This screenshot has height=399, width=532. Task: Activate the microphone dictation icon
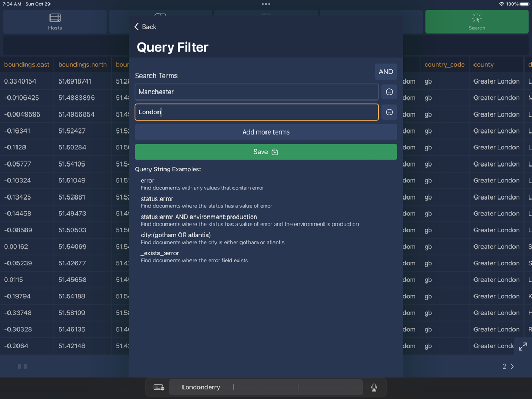(374, 387)
